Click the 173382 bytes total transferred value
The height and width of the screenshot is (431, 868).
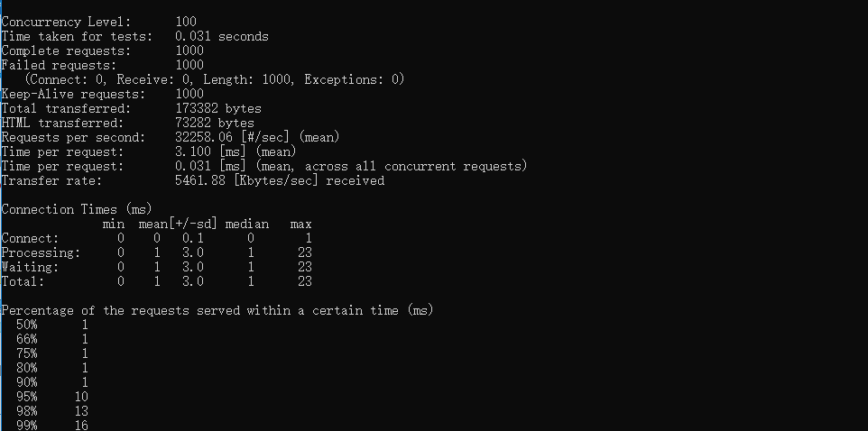pos(217,108)
